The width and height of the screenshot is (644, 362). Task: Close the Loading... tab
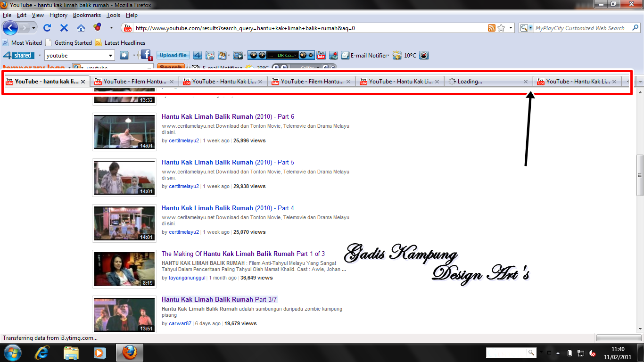(x=526, y=82)
